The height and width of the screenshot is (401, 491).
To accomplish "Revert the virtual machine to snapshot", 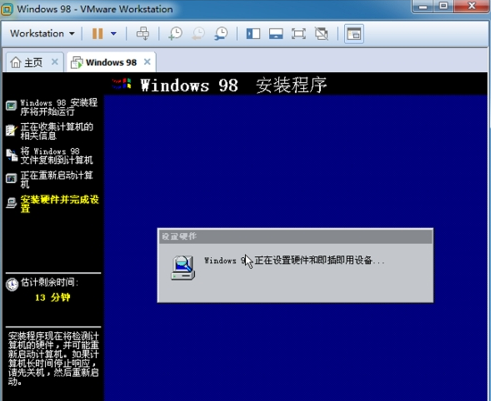I will [198, 34].
